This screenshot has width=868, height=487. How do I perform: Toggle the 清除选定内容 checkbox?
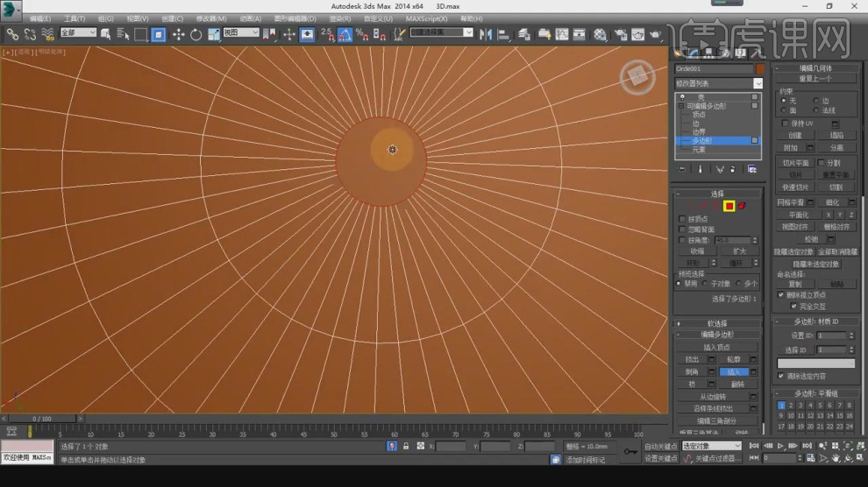[x=781, y=376]
